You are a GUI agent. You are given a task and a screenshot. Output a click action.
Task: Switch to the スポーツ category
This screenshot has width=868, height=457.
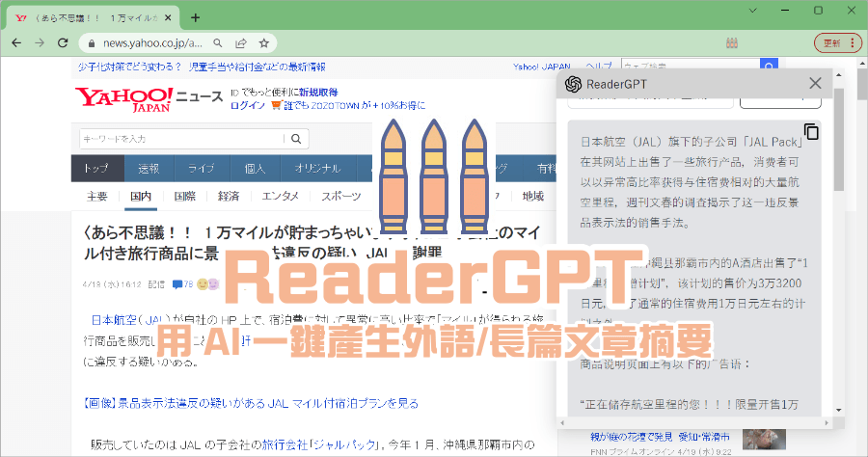341,196
